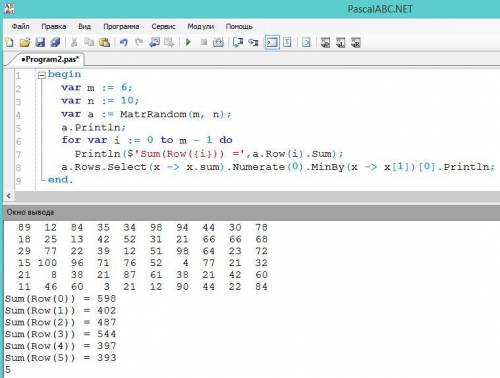Click the 'for' keyword on line 6
Image resolution: width=500 pixels, height=378 pixels.
[71, 140]
